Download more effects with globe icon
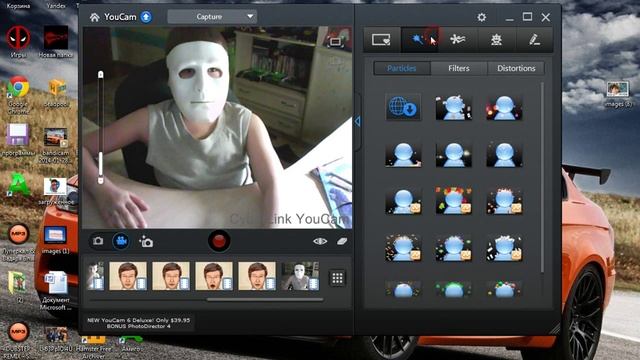This screenshot has width=640, height=360. (x=403, y=107)
